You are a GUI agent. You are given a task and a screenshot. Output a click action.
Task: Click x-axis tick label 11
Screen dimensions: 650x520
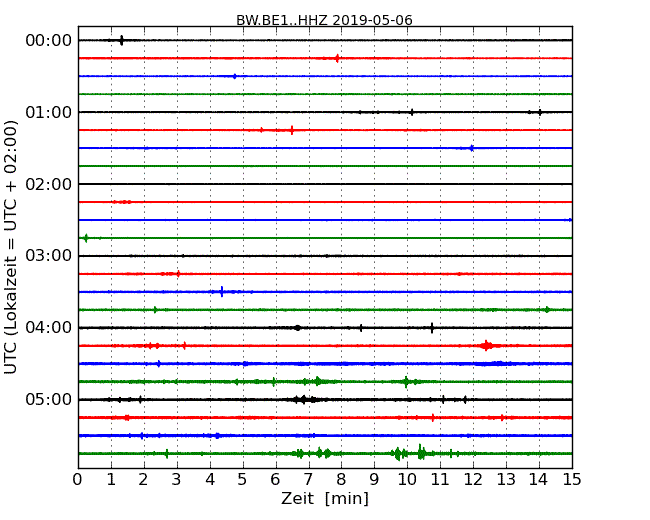[x=440, y=480]
